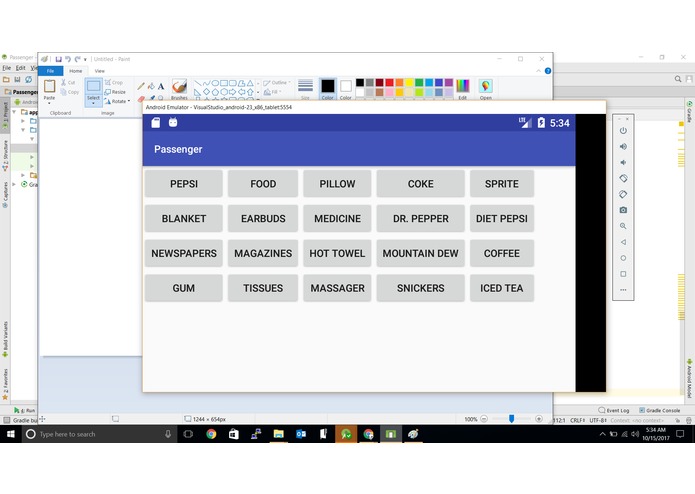Screen dimensions: 695x494
Task: Click the emulator power button icon
Action: pos(623,131)
